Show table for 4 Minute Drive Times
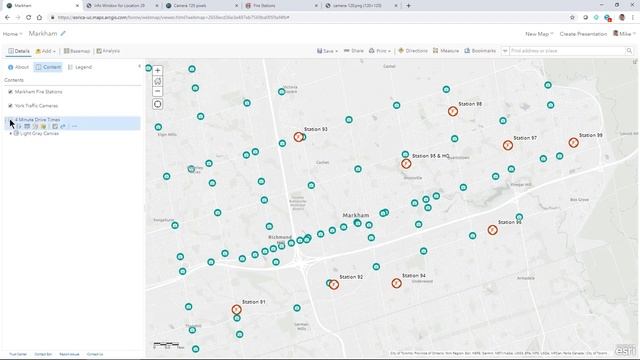 tap(27, 127)
